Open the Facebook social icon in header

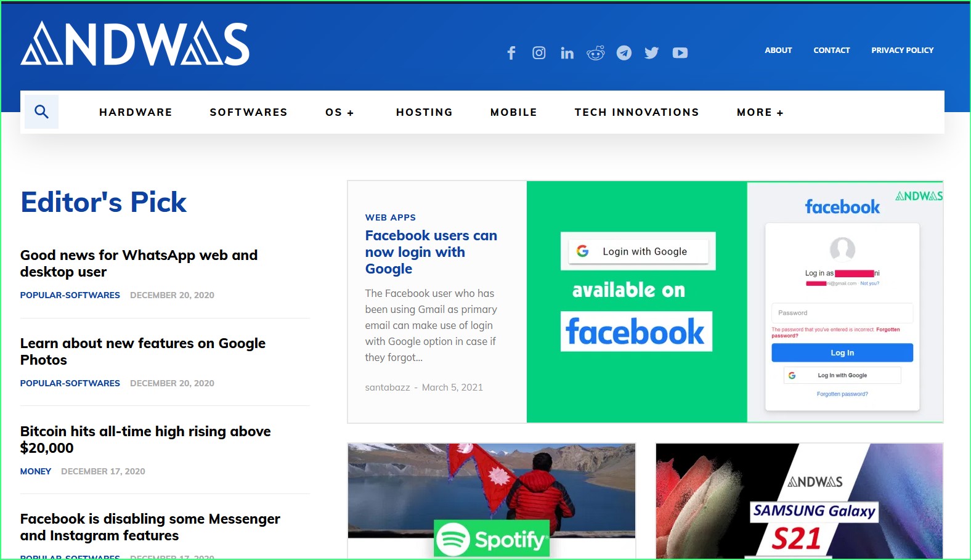tap(511, 53)
